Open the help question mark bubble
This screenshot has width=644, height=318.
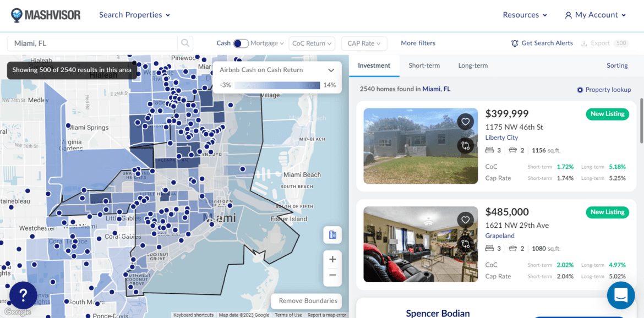pos(23,295)
